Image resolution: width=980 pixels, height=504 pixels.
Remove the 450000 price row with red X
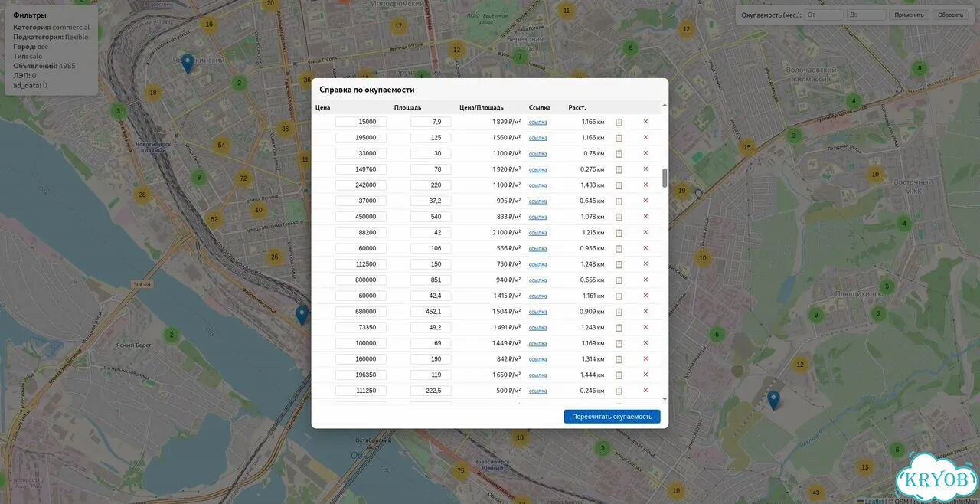[x=645, y=216]
